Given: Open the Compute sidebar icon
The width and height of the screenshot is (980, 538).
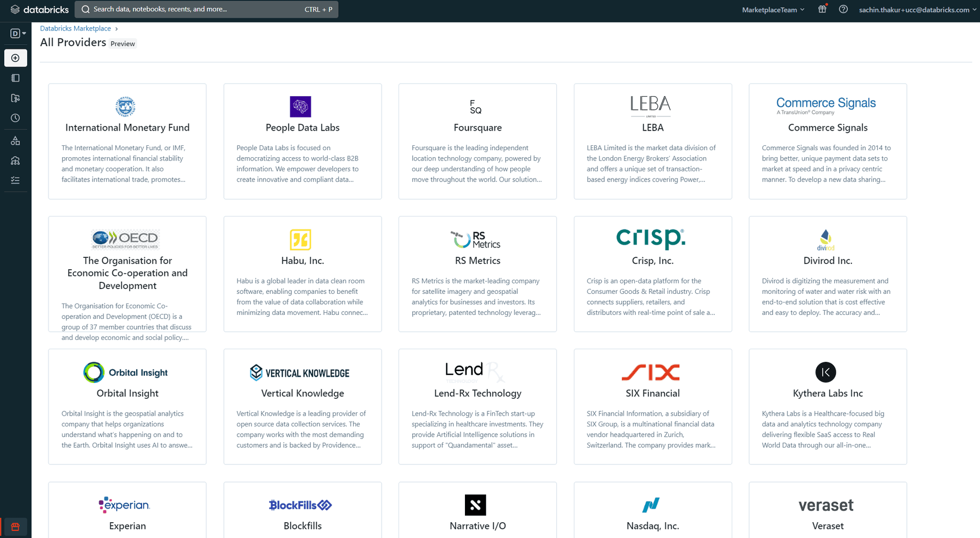Looking at the screenshot, I should 16,160.
